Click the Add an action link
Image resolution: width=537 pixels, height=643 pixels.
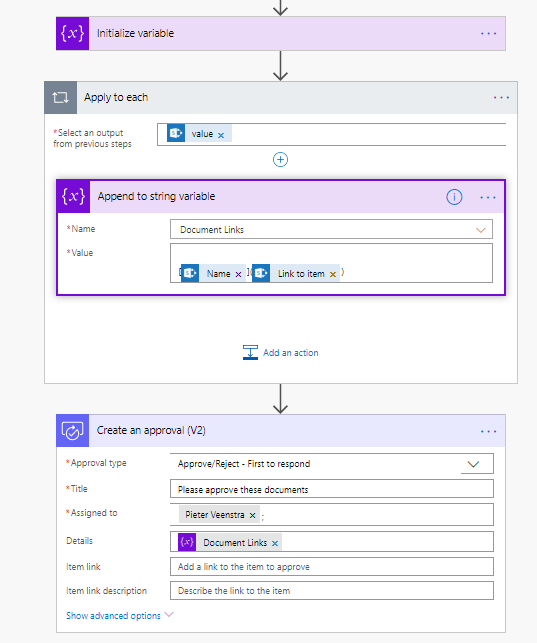pos(291,353)
